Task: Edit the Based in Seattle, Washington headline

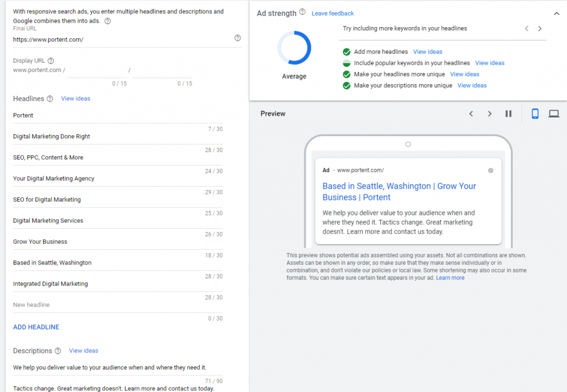Action: [118, 262]
